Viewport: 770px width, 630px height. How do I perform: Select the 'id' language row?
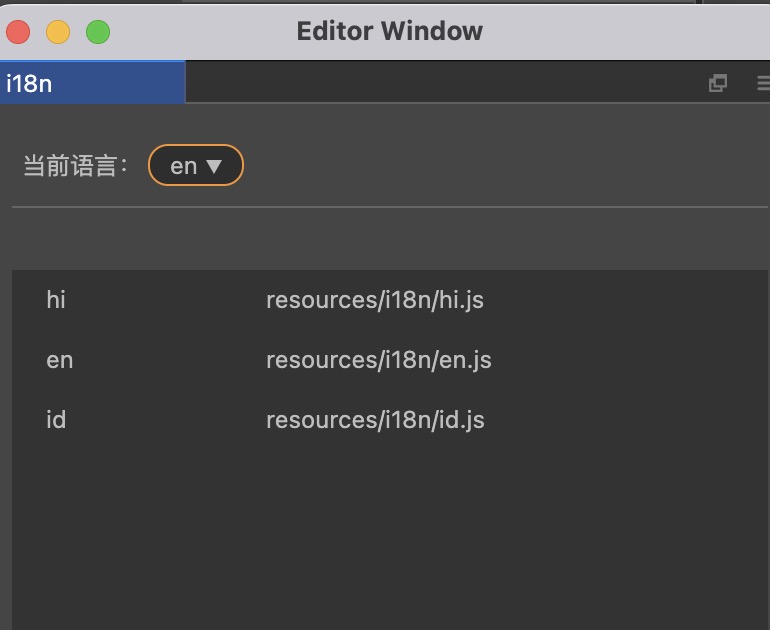pyautogui.click(x=56, y=419)
